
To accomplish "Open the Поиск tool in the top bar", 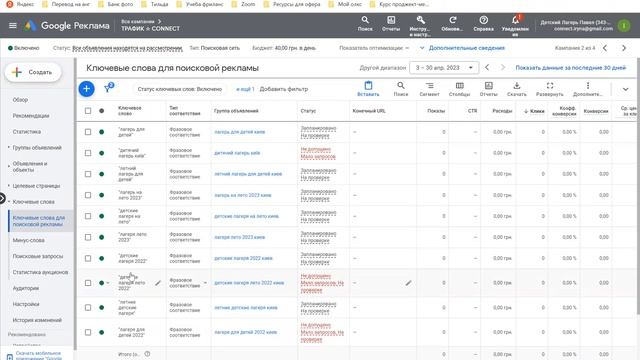I will (365, 23).
